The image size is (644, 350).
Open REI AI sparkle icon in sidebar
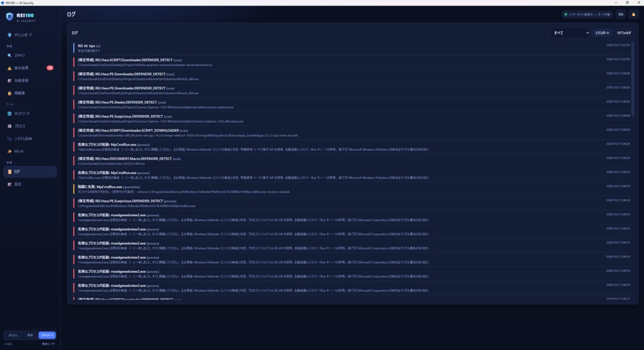(x=9, y=151)
